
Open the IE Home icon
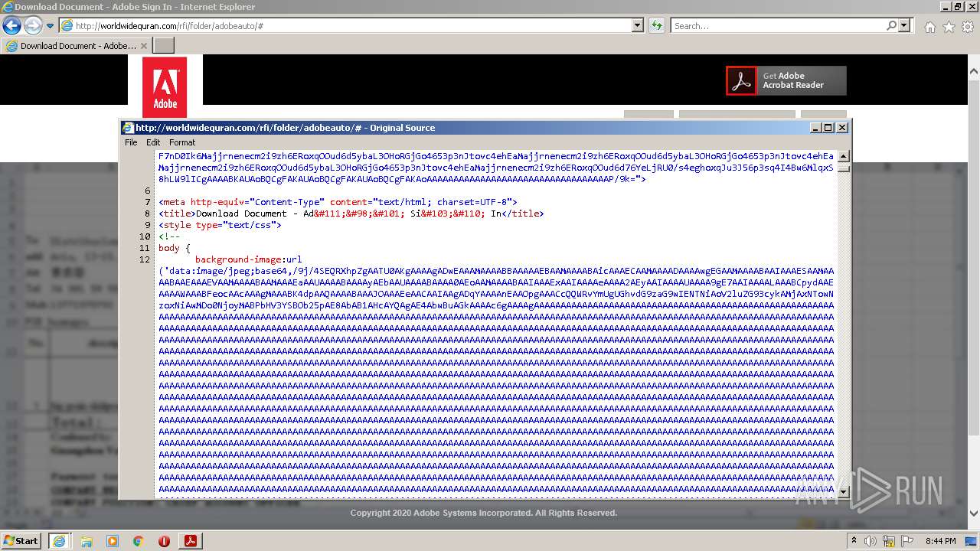929,27
